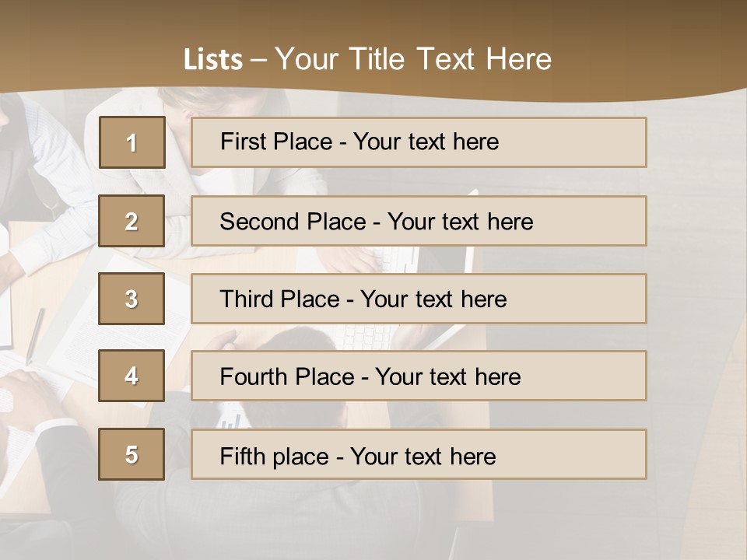Click the number 5 badge

132,454
